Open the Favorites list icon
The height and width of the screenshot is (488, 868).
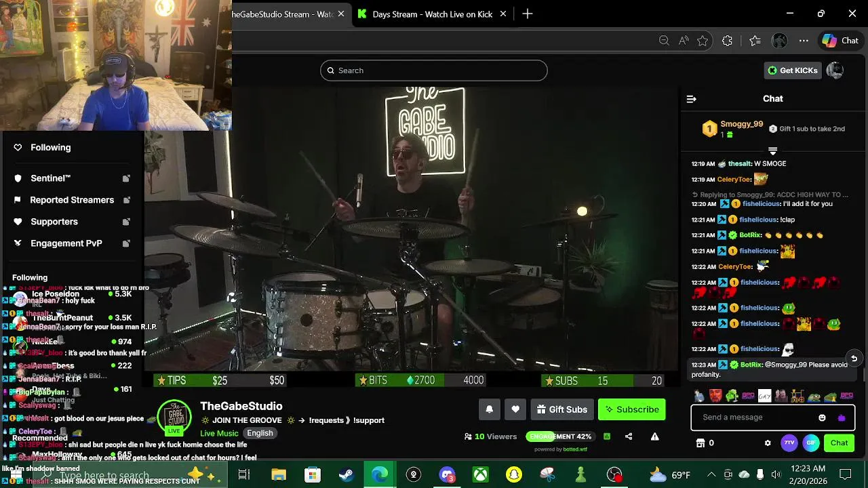click(x=755, y=41)
